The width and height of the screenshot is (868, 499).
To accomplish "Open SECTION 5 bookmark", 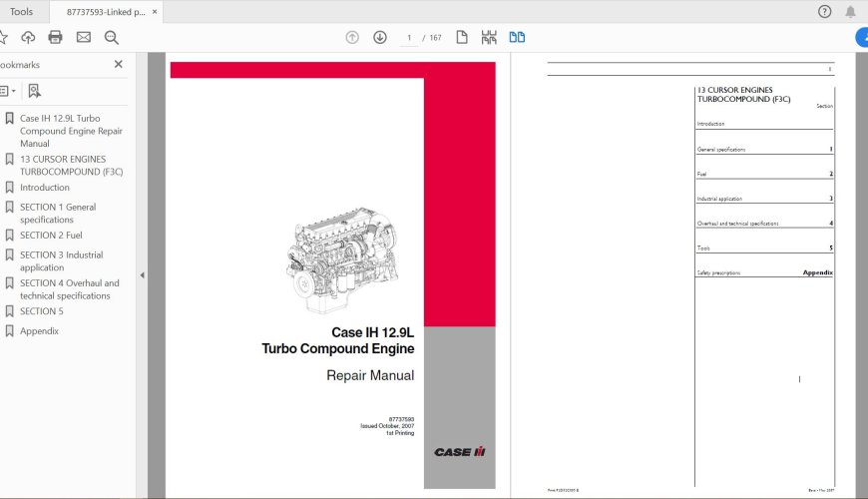I will point(42,311).
